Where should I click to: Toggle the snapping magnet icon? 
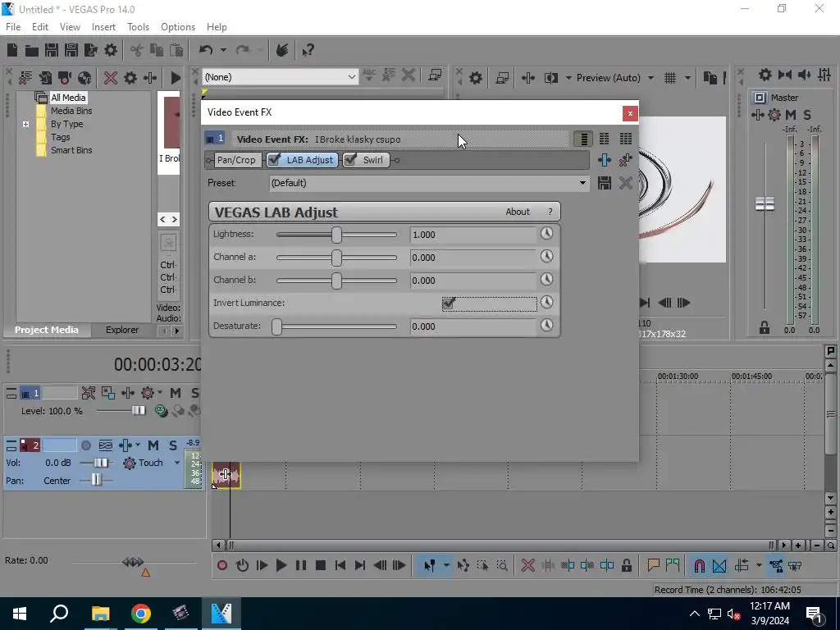click(699, 565)
